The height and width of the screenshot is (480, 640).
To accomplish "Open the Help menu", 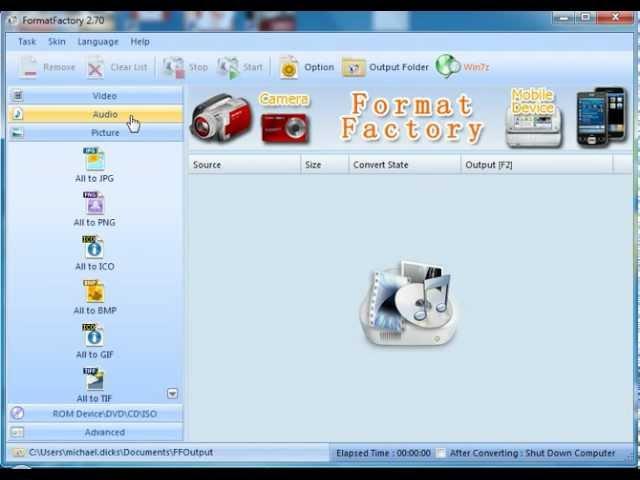I will (140, 42).
